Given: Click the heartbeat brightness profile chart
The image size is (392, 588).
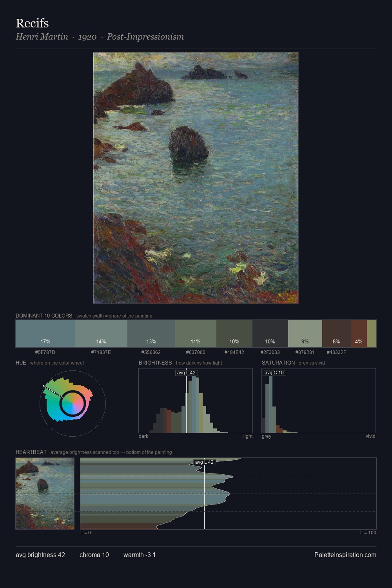Looking at the screenshot, I should click(228, 494).
